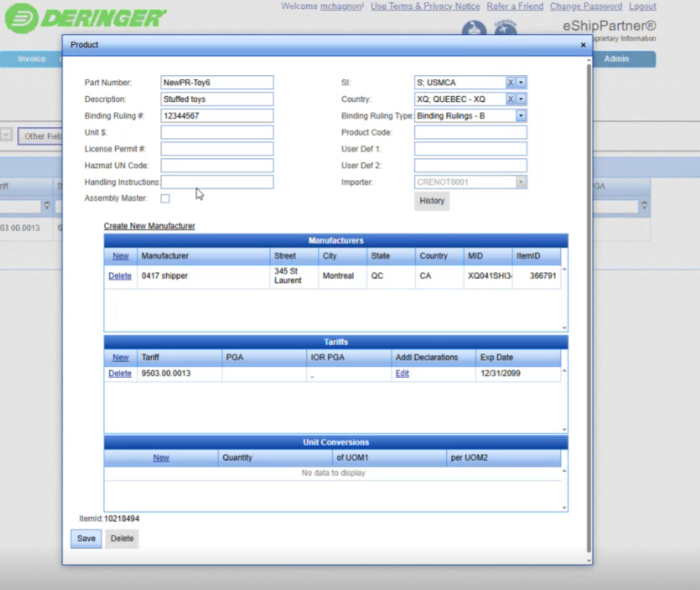Close the Product dialog
This screenshot has width=700, height=590.
click(584, 45)
